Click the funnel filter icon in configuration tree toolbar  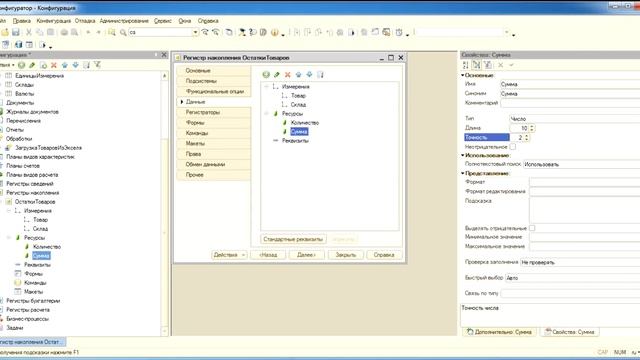coord(97,65)
